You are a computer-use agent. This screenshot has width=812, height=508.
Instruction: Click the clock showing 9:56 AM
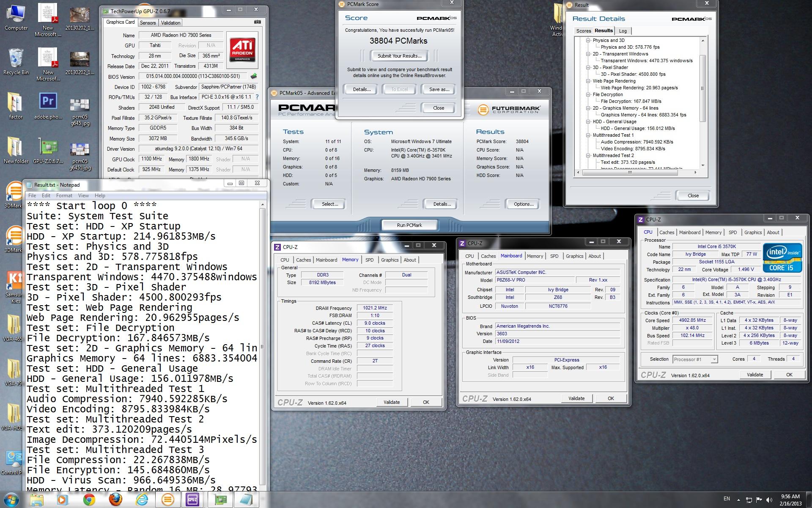click(x=790, y=497)
